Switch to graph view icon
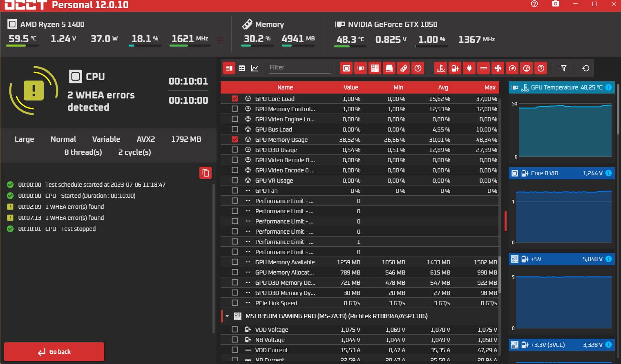The width and height of the screenshot is (621, 364). pos(255,68)
